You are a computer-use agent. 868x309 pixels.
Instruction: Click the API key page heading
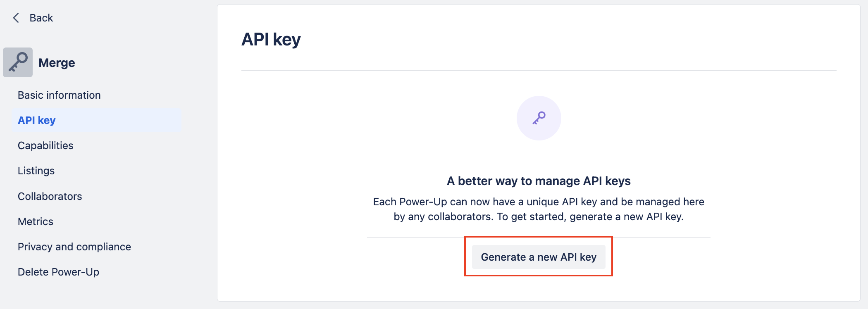coord(271,40)
